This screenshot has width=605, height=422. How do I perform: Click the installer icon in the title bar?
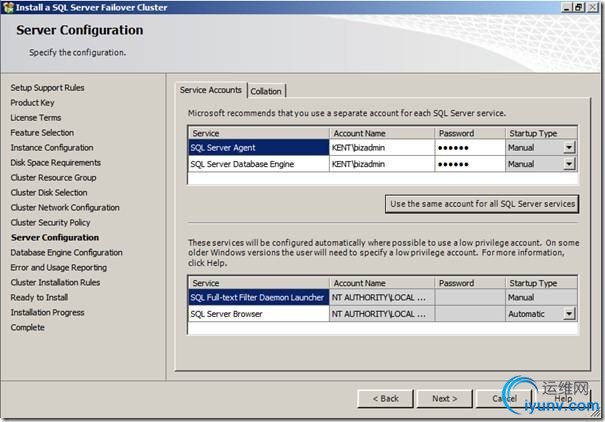pyautogui.click(x=7, y=7)
